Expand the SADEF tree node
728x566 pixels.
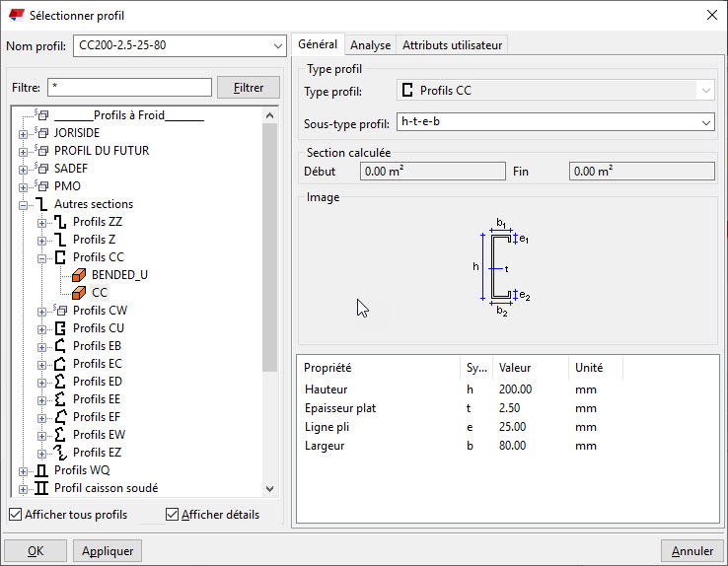(23, 170)
